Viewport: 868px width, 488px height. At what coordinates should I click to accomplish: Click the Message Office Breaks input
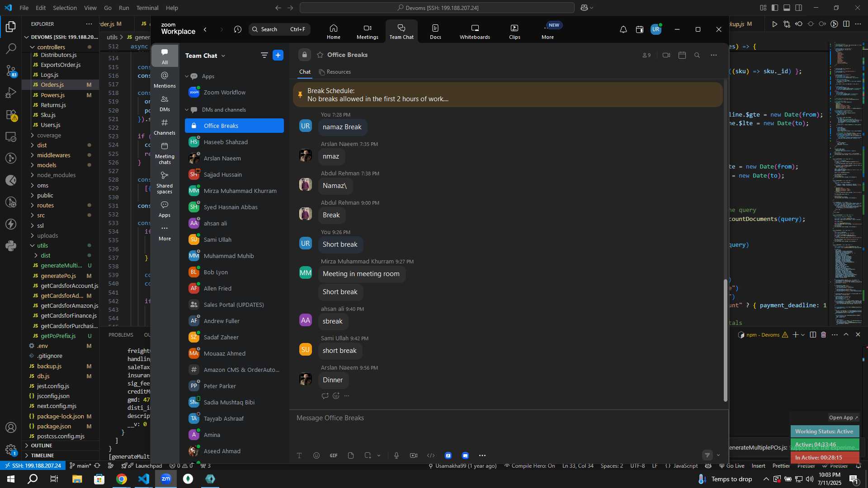(509, 418)
